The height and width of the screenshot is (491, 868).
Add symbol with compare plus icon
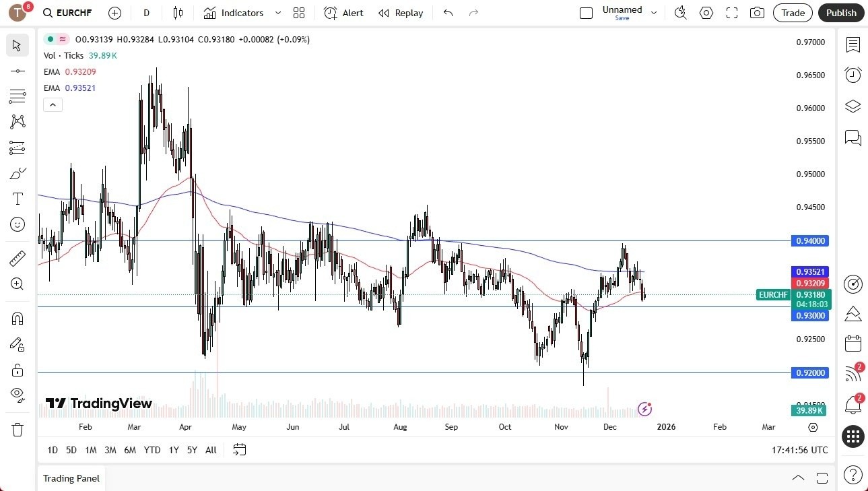point(115,13)
